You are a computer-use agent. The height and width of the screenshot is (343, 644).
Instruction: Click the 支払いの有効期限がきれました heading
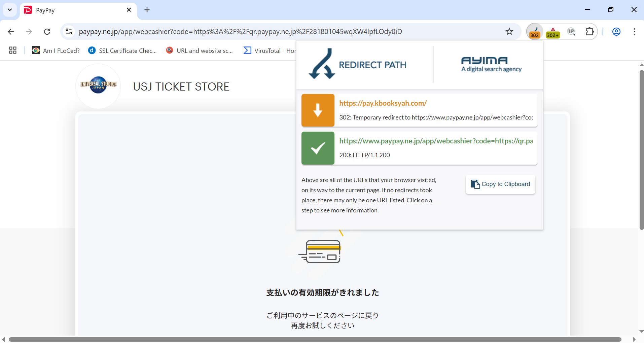coord(322,293)
